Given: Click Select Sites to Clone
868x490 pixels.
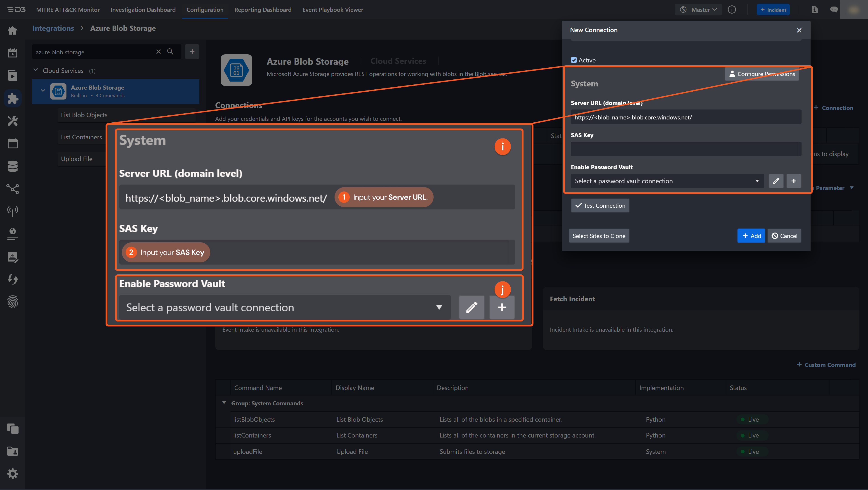Looking at the screenshot, I should coord(599,235).
